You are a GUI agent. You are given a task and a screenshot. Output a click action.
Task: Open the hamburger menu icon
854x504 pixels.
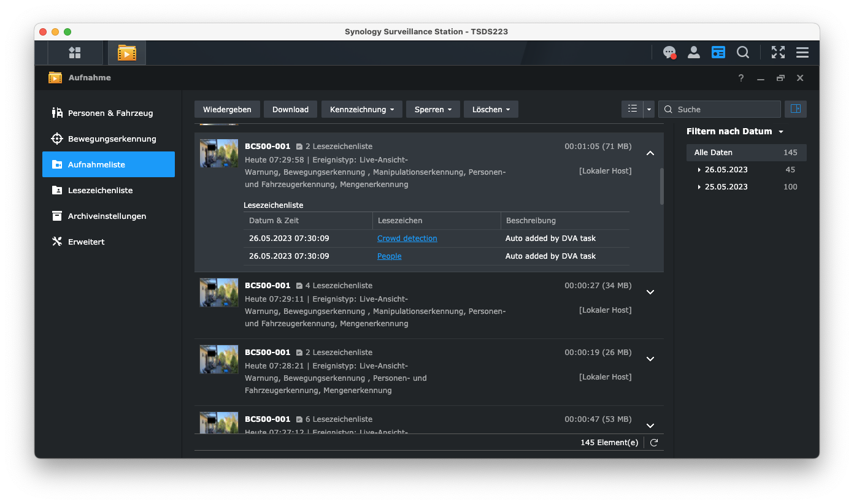(802, 53)
